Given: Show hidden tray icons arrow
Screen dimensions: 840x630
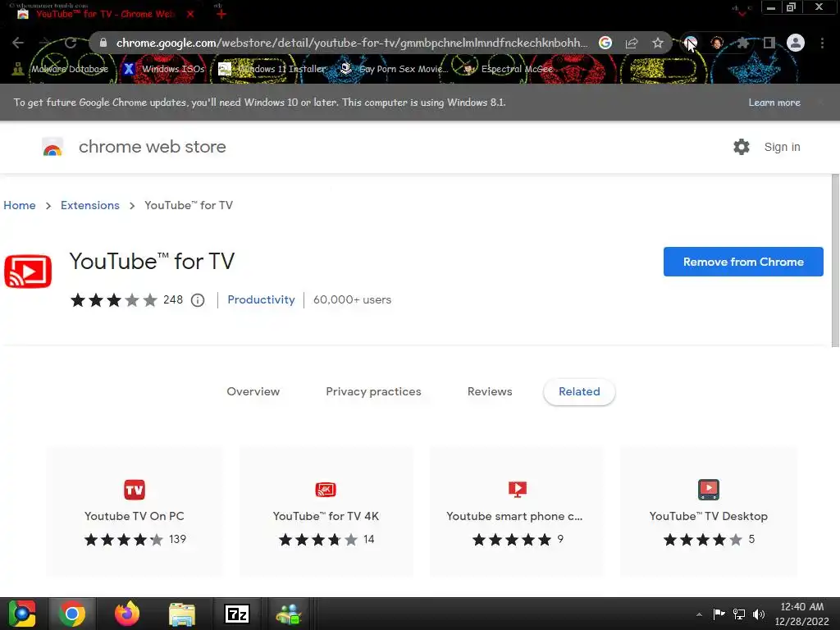Looking at the screenshot, I should click(x=699, y=614).
